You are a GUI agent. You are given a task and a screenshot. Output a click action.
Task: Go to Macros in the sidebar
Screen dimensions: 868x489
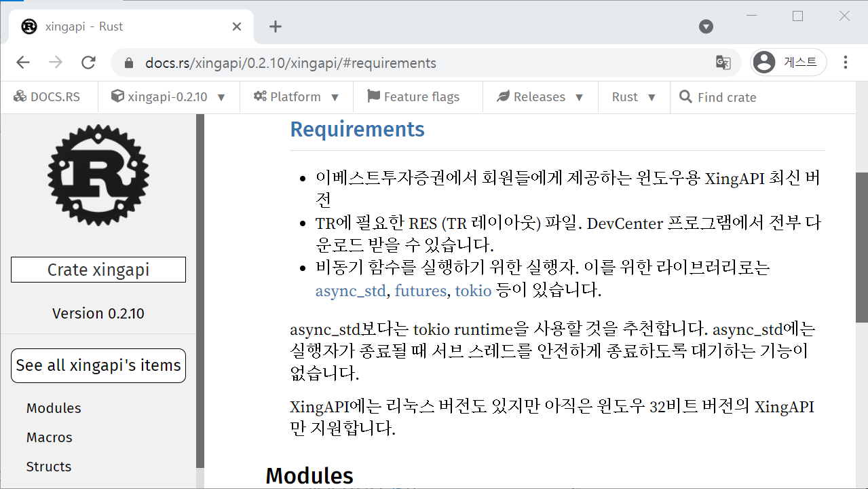pyautogui.click(x=50, y=437)
